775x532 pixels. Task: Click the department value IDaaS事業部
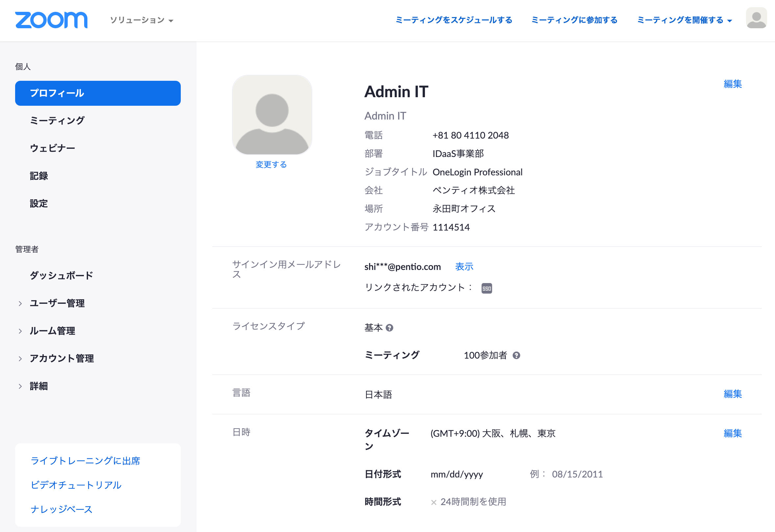(x=458, y=154)
